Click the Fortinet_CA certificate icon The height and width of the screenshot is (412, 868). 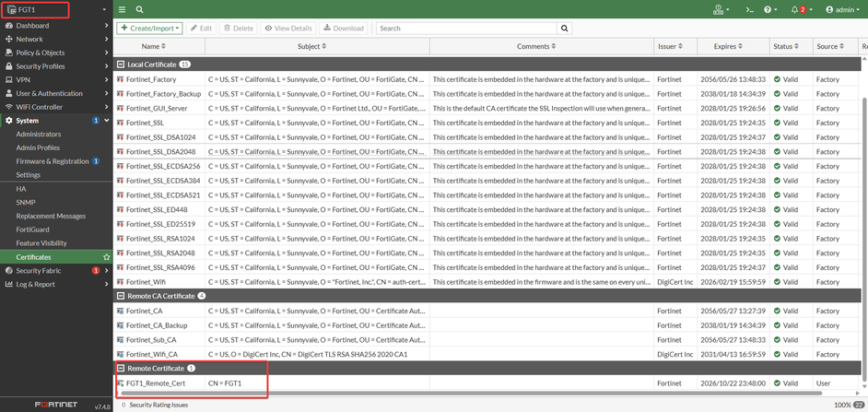121,311
